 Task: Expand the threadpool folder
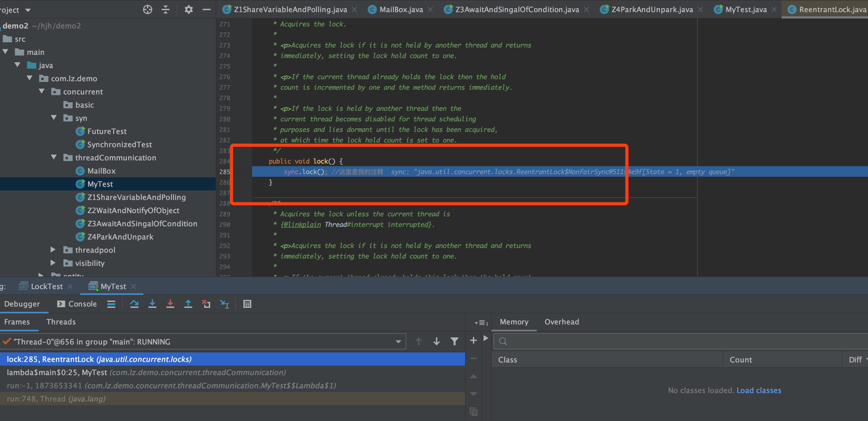coord(53,250)
